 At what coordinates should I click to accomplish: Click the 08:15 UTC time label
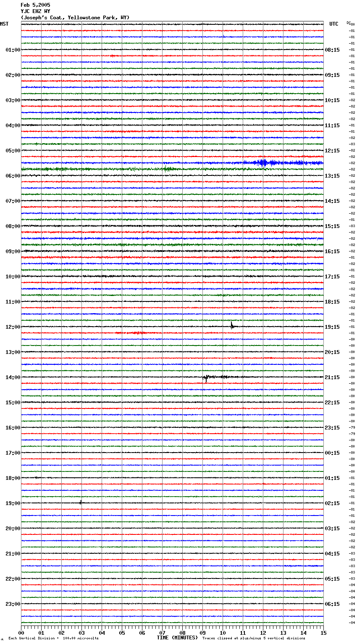point(332,50)
